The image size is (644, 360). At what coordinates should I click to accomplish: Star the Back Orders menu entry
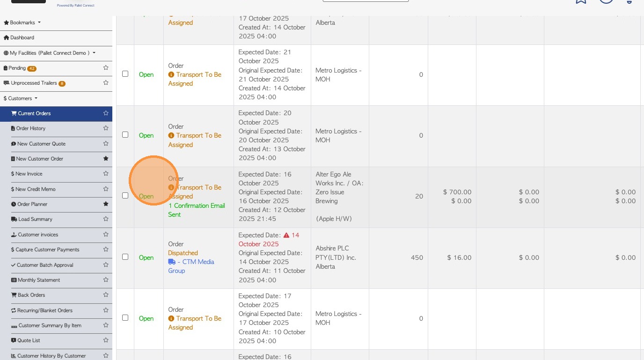[106, 295]
